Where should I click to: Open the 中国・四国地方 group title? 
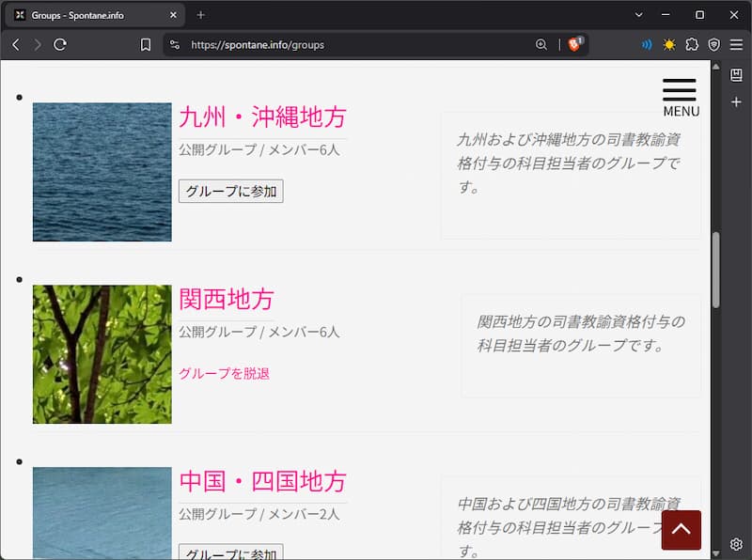[x=262, y=481]
